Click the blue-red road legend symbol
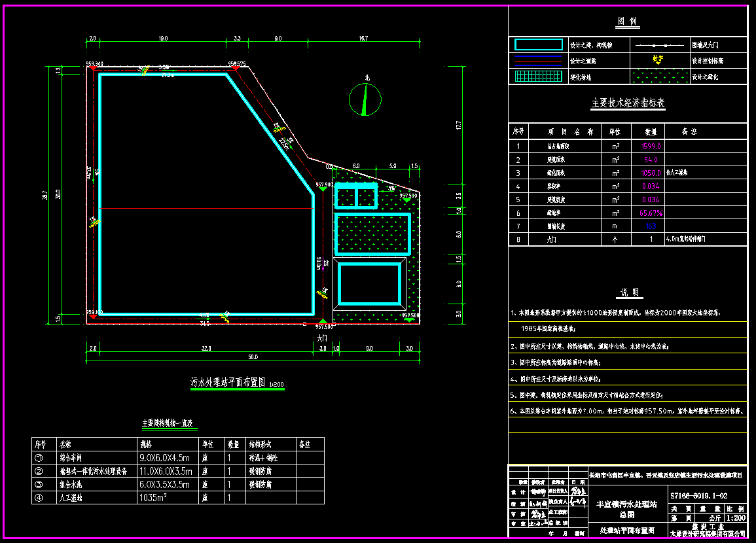Screen dimensions: 756x543 539,61
